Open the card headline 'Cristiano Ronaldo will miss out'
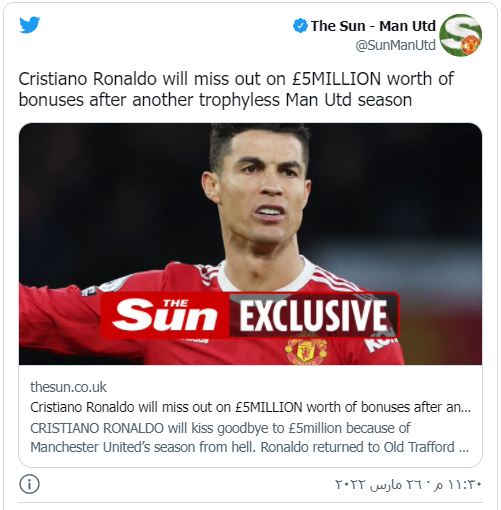Image resolution: width=501 pixels, height=510 pixels. point(250,407)
